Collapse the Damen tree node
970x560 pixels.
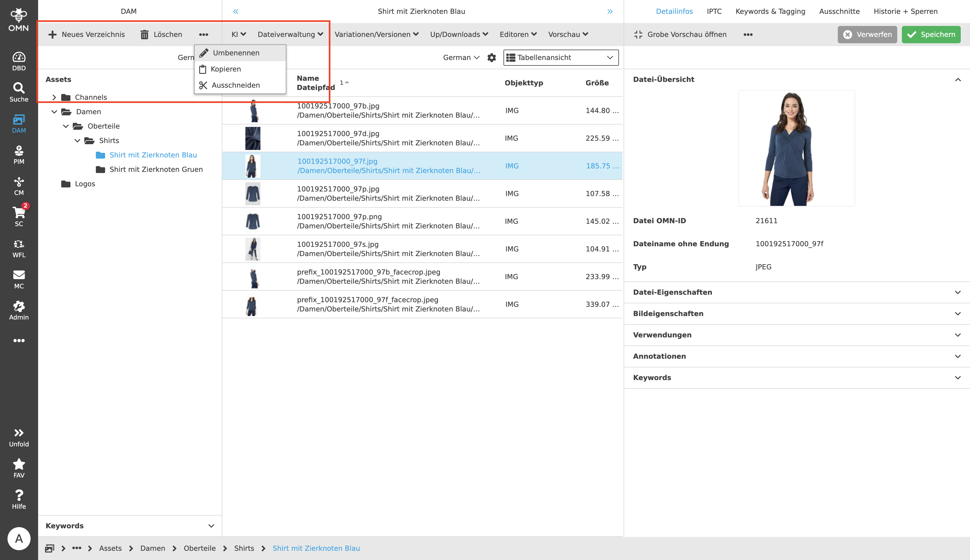point(54,112)
